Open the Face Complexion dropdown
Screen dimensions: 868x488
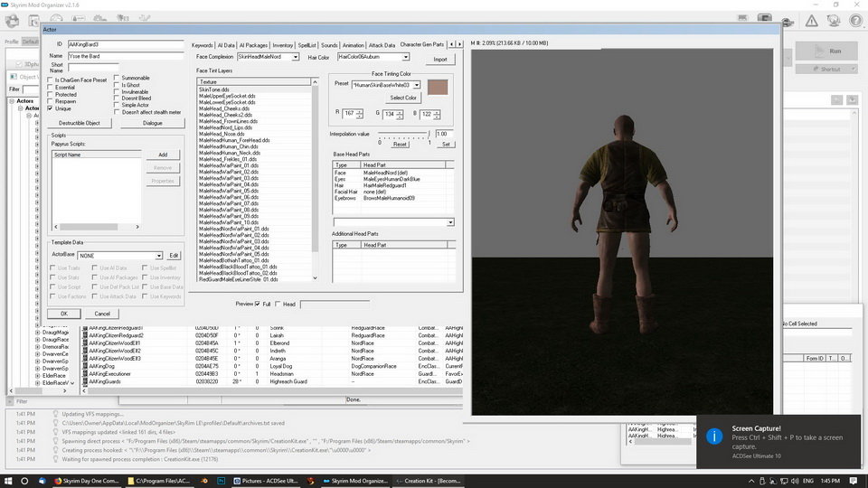[296, 57]
